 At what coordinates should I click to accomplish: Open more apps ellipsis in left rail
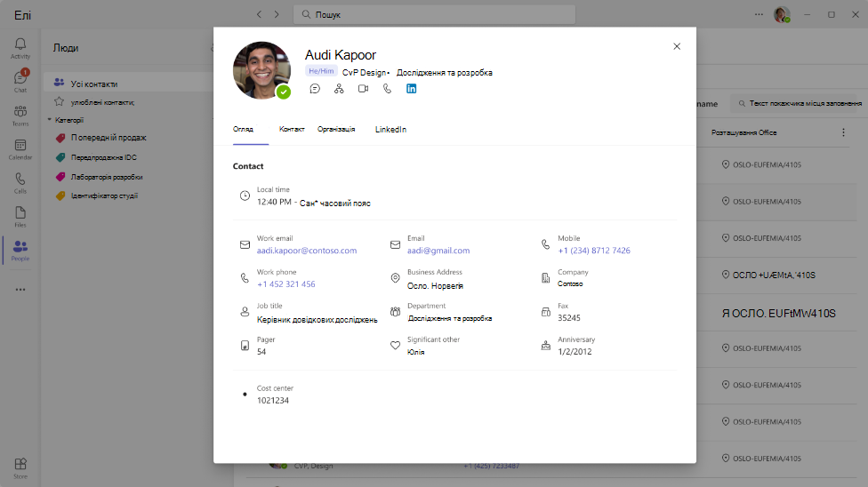(x=20, y=290)
